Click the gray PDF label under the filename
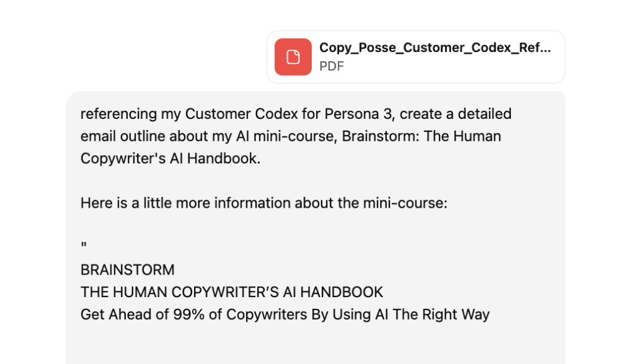The height and width of the screenshot is (364, 641). (332, 66)
